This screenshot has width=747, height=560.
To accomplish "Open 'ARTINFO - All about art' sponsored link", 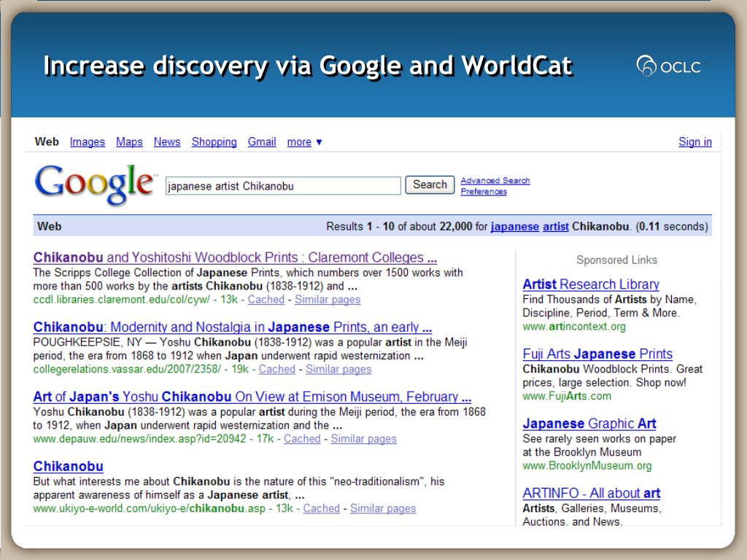I will click(591, 493).
